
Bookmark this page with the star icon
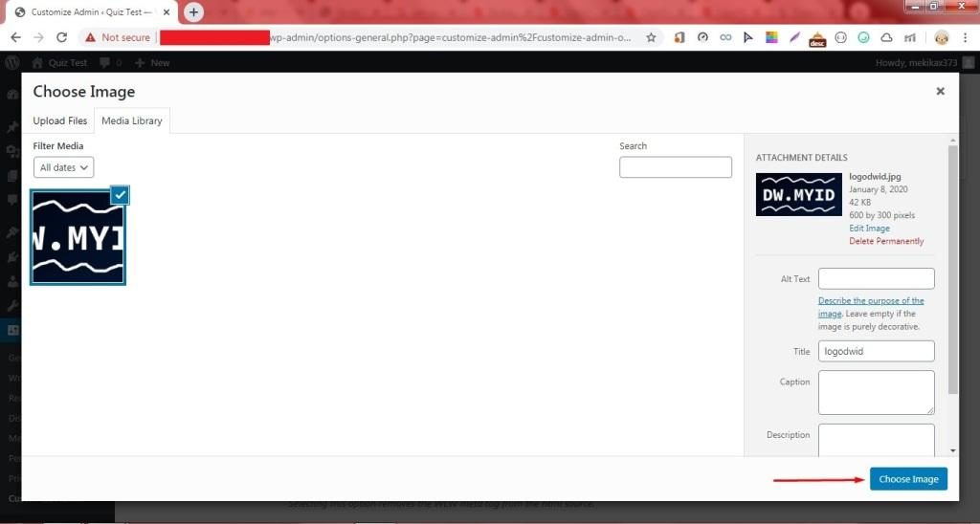(x=651, y=37)
